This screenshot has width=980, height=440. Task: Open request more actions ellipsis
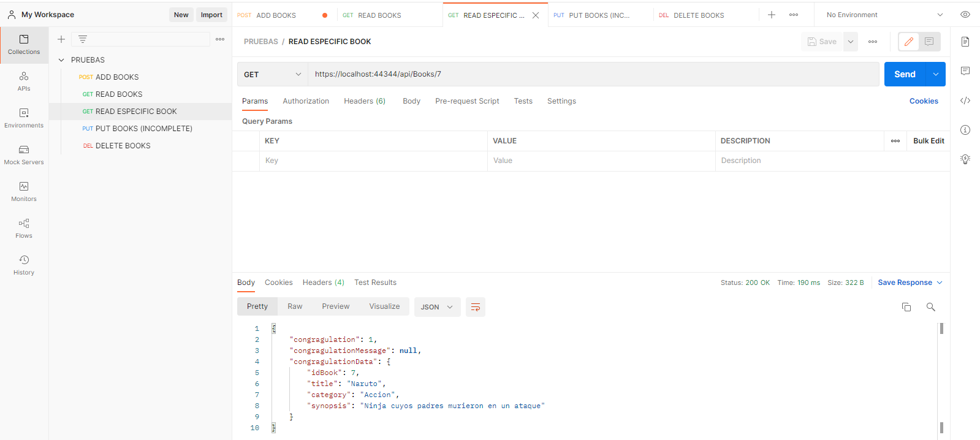coord(873,42)
